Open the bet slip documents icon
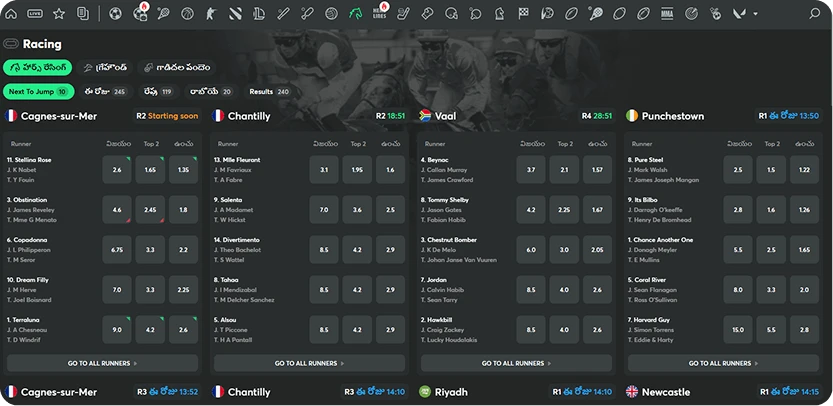This screenshot has width=833, height=406. [x=83, y=14]
